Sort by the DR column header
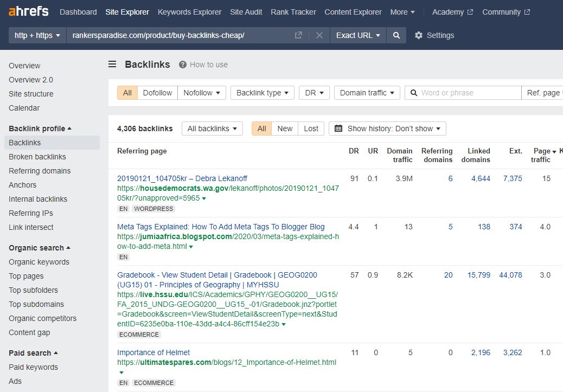The height and width of the screenshot is (392, 563). click(x=354, y=151)
